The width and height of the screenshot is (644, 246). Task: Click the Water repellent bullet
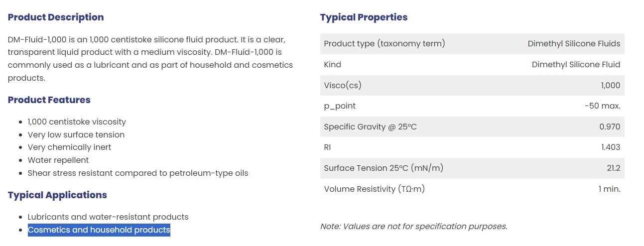[x=58, y=160]
